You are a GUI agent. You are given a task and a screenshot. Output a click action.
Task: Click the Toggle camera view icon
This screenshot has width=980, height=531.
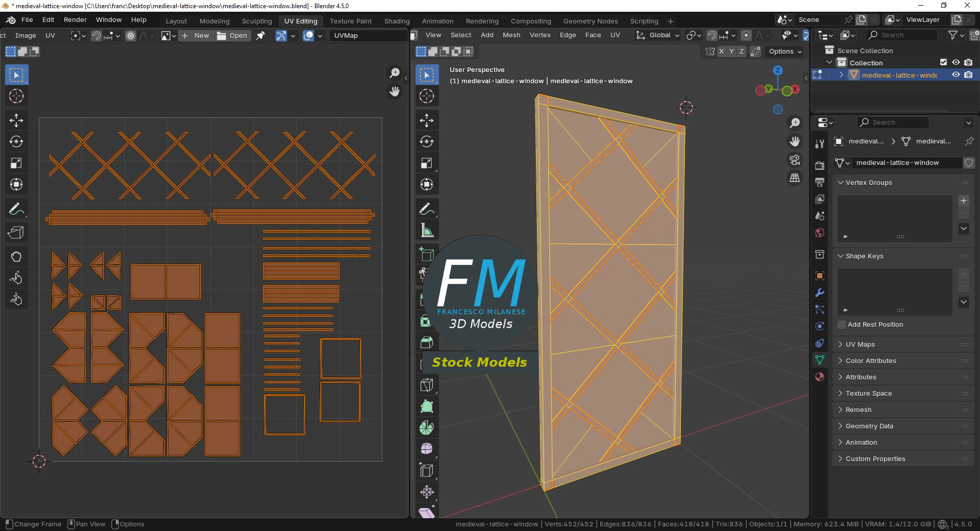pos(795,160)
